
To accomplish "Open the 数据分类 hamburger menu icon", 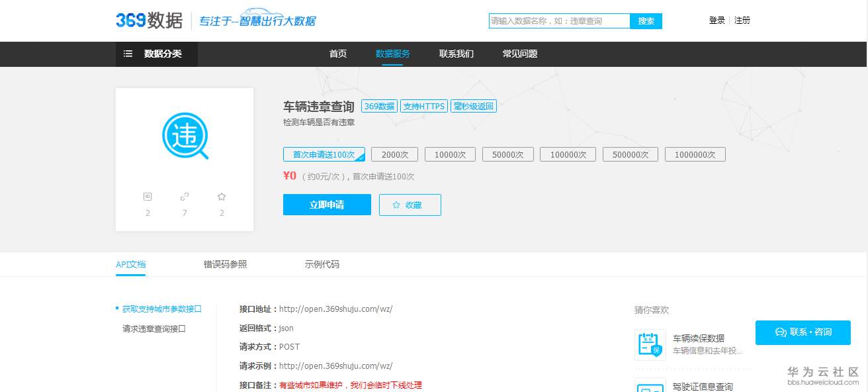I will click(x=128, y=54).
